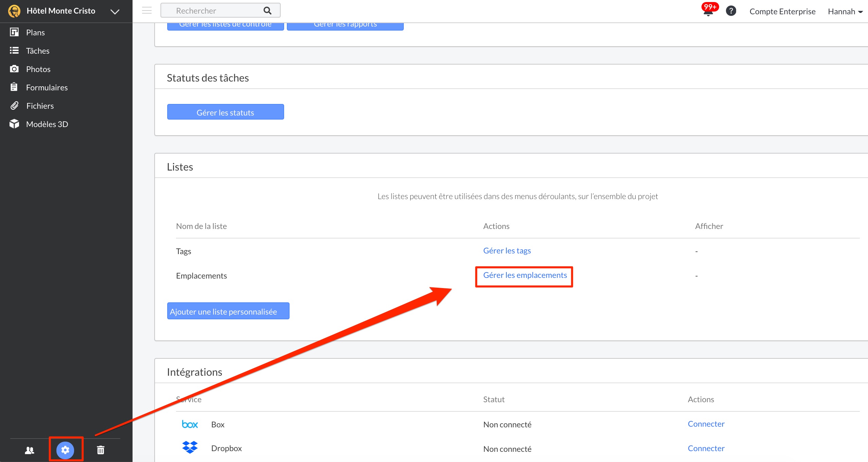The image size is (868, 462).
Task: Click Compte Enterprise in the header
Action: click(x=782, y=11)
